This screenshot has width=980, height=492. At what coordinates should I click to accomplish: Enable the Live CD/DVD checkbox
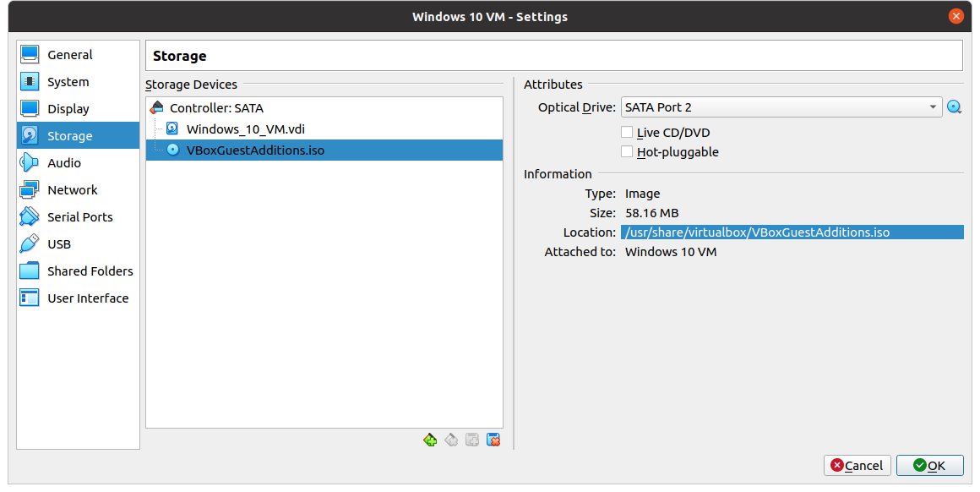[627, 133]
